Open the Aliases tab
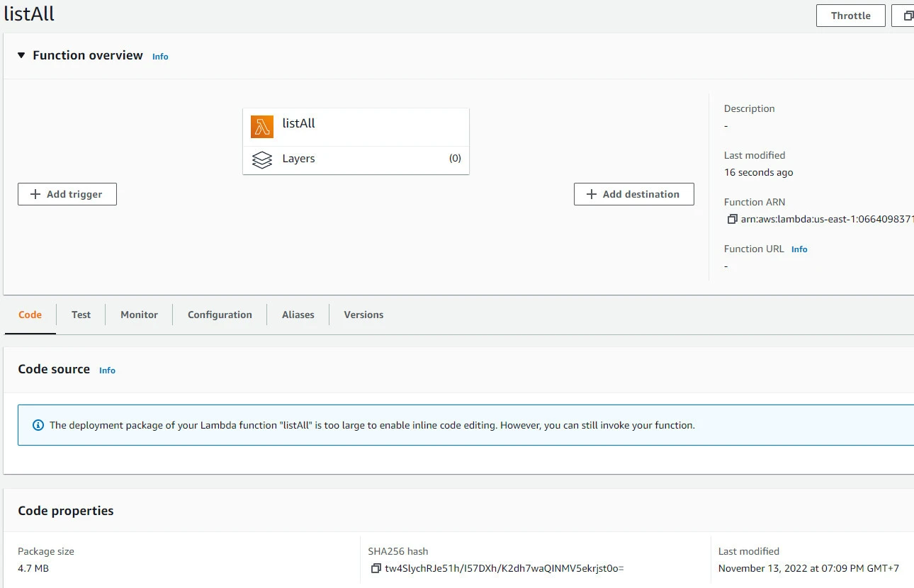Image resolution: width=914 pixels, height=588 pixels. 298,315
